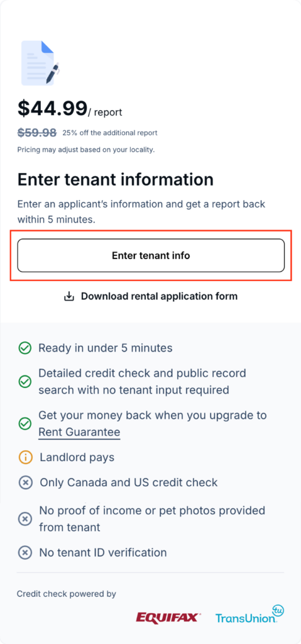Click the Enter tenant information heading
Image resolution: width=301 pixels, height=644 pixels.
(116, 179)
